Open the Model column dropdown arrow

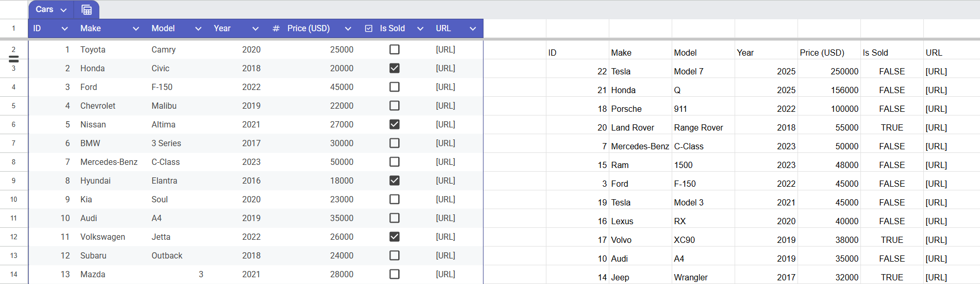[x=198, y=29]
